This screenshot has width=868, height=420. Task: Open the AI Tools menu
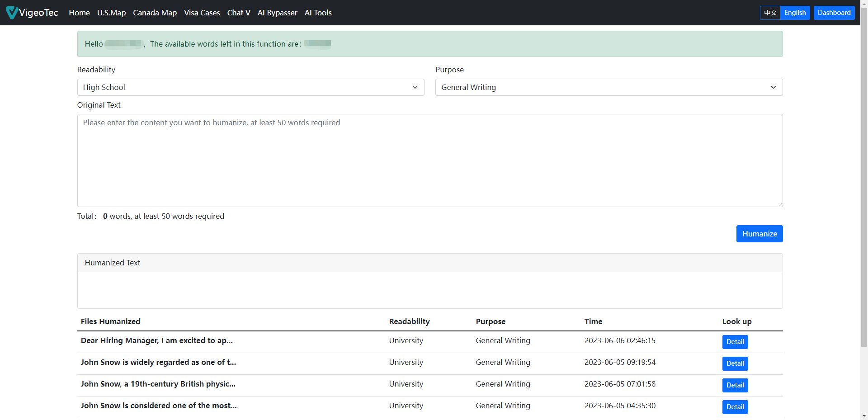pyautogui.click(x=318, y=13)
